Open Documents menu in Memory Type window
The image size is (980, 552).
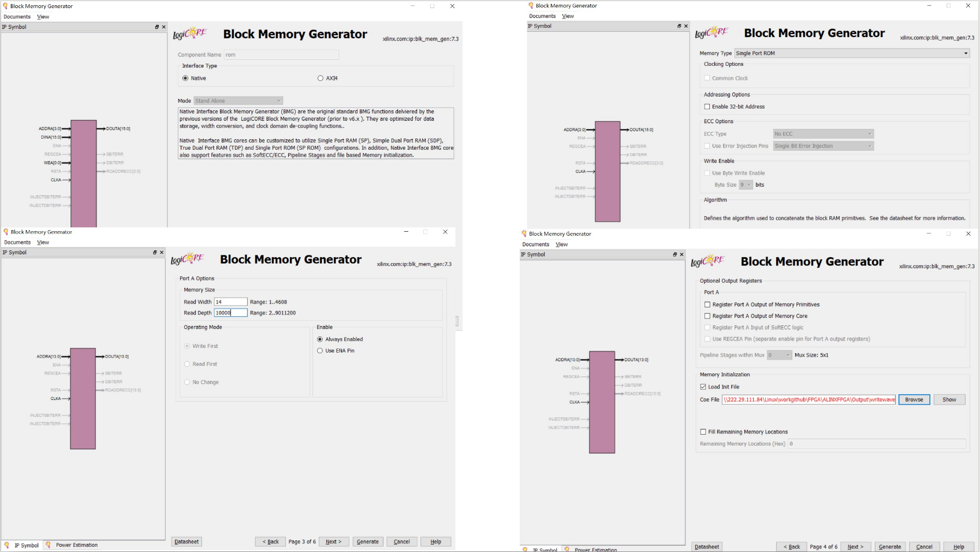click(x=542, y=16)
